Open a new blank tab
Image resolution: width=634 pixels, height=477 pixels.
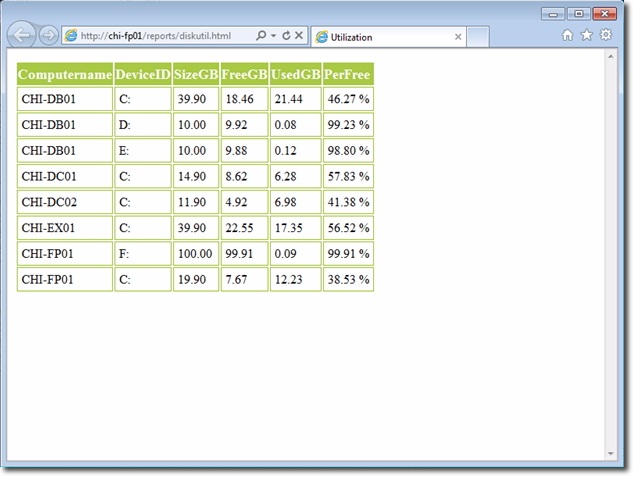point(478,37)
